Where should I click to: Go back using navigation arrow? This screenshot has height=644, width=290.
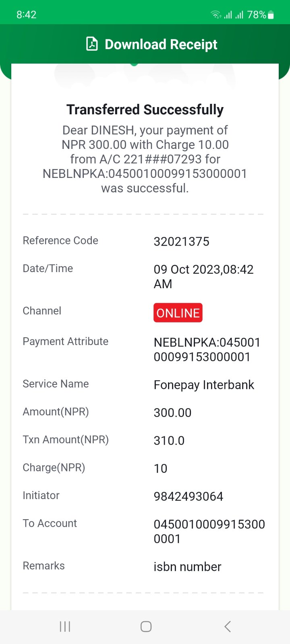(228, 626)
